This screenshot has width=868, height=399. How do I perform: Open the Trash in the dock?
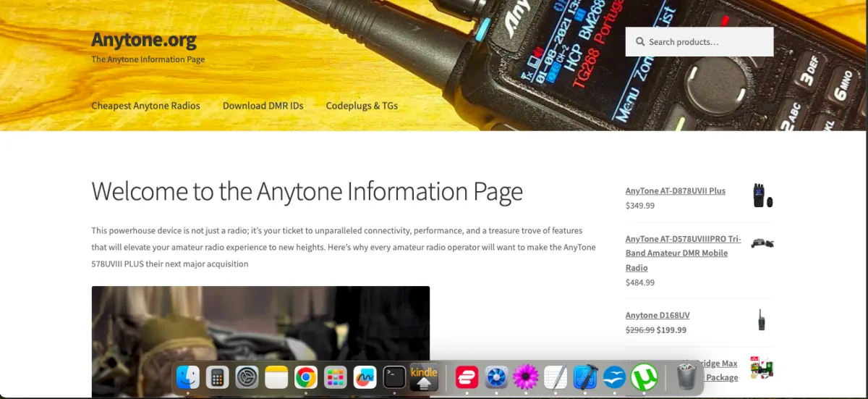point(686,377)
